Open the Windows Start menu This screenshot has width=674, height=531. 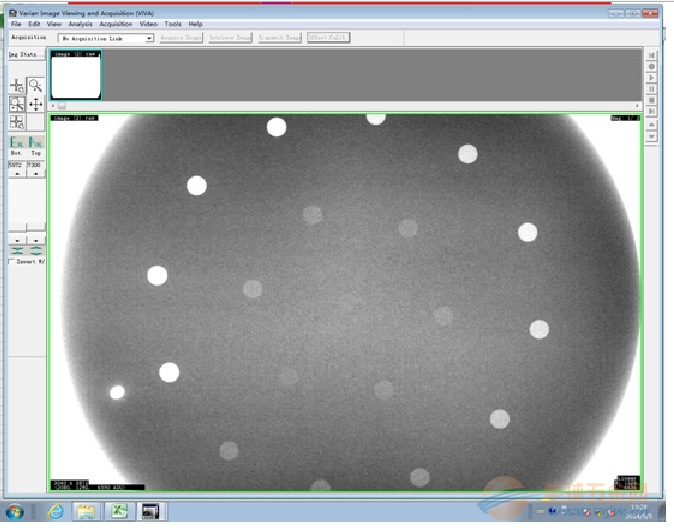[x=15, y=512]
